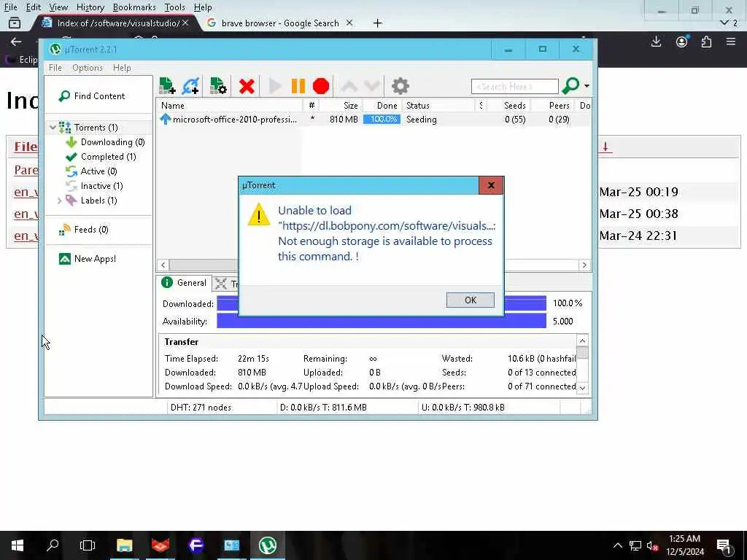The image size is (747, 560).
Task: Click the red Stop torrent icon
Action: point(321,86)
